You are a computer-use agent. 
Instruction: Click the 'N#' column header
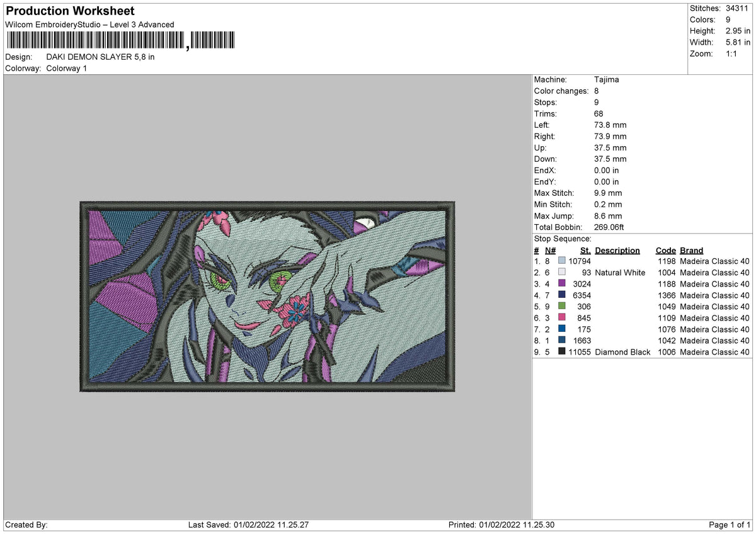[550, 250]
